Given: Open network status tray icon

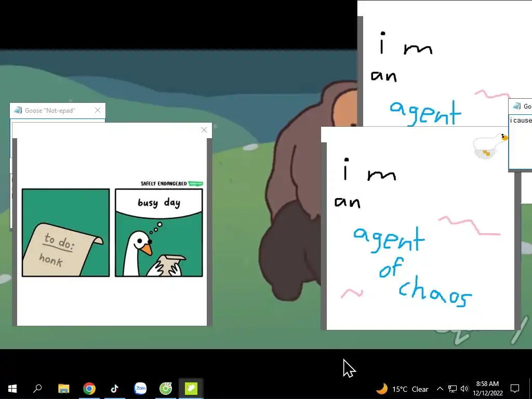Looking at the screenshot, I should click(x=453, y=389).
